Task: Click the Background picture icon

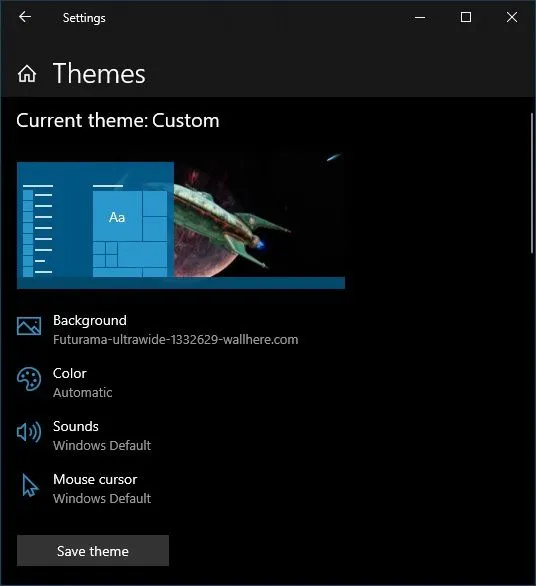Action: [x=29, y=326]
